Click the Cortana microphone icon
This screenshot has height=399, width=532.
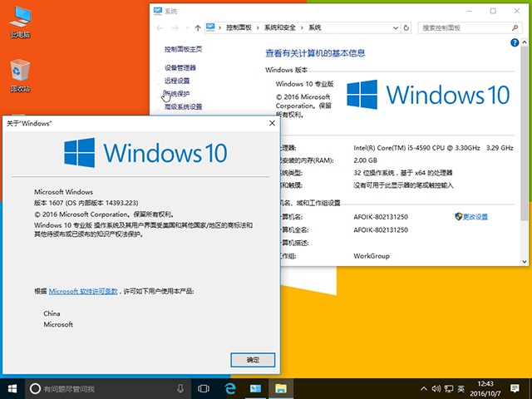[180, 388]
